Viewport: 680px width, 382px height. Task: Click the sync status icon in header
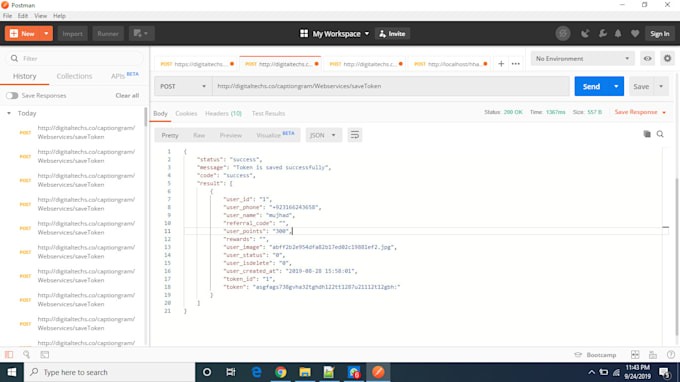563,33
